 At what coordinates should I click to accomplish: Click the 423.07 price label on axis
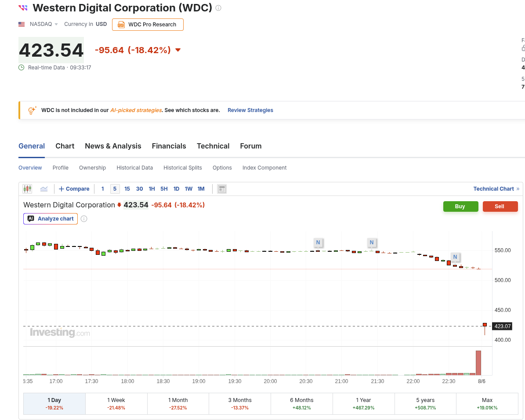[502, 326]
